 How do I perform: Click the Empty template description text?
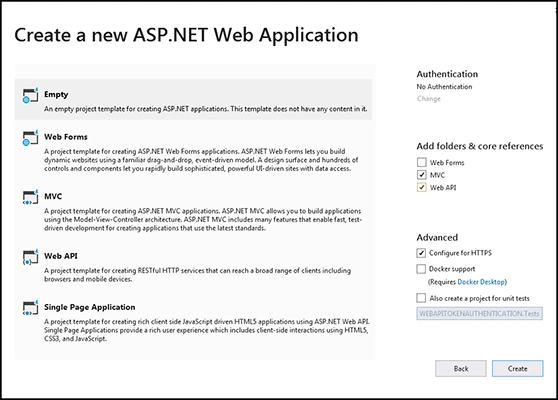click(205, 109)
